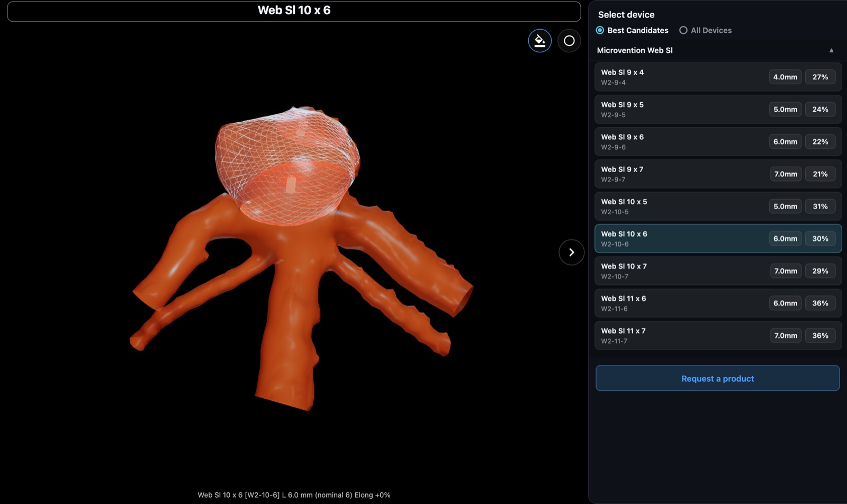Viewport: 847px width, 504px height.
Task: Pick the Web SI 9 x 6 device
Action: pyautogui.click(x=718, y=141)
